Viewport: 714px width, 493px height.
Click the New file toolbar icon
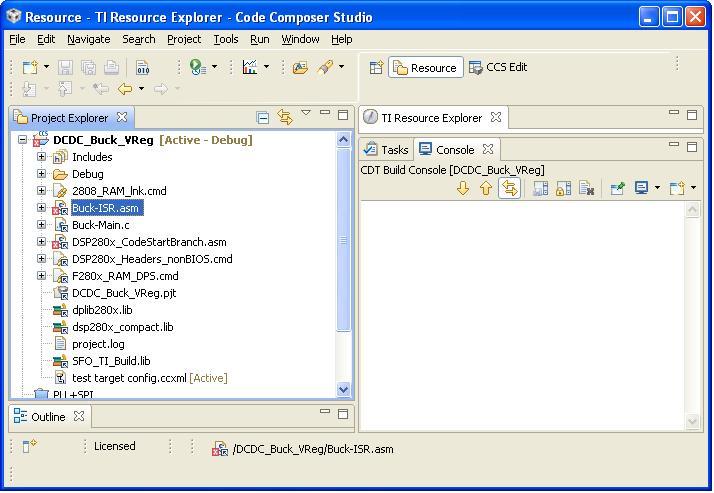click(31, 68)
